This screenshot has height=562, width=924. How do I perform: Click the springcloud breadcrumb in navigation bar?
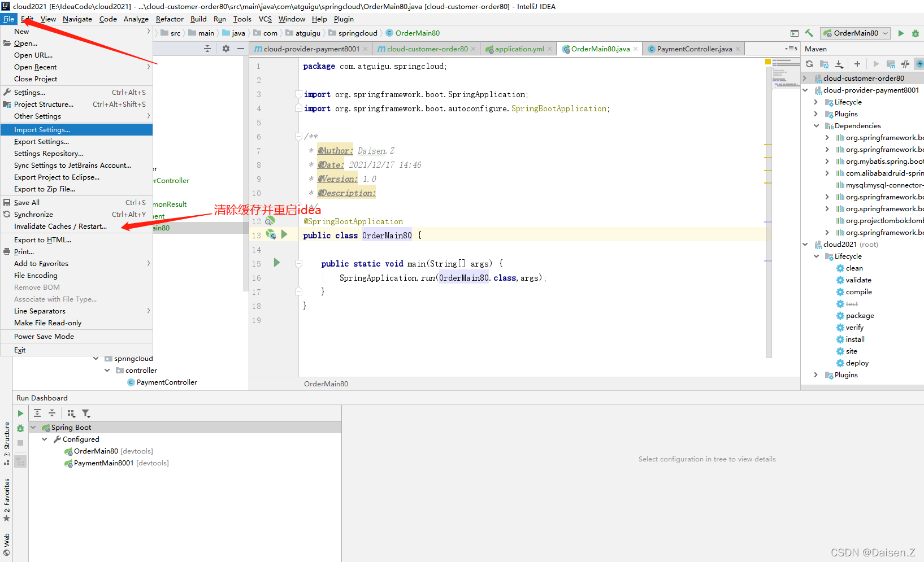tap(353, 33)
